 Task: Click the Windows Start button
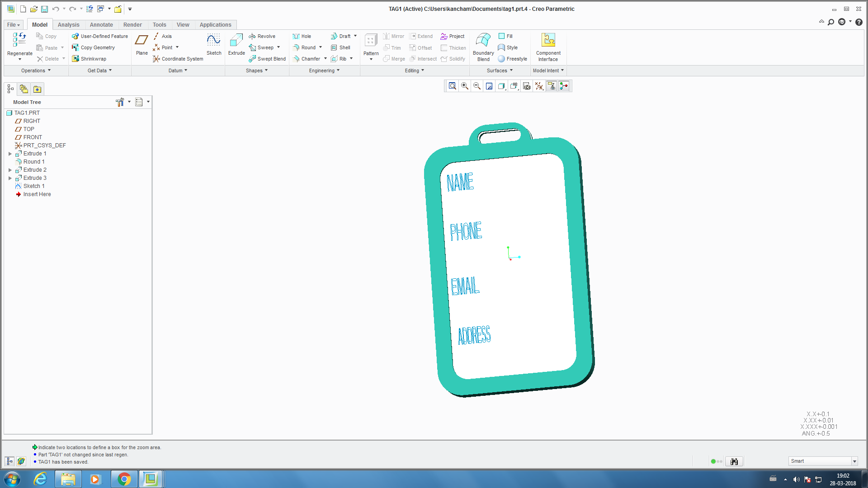click(x=12, y=479)
